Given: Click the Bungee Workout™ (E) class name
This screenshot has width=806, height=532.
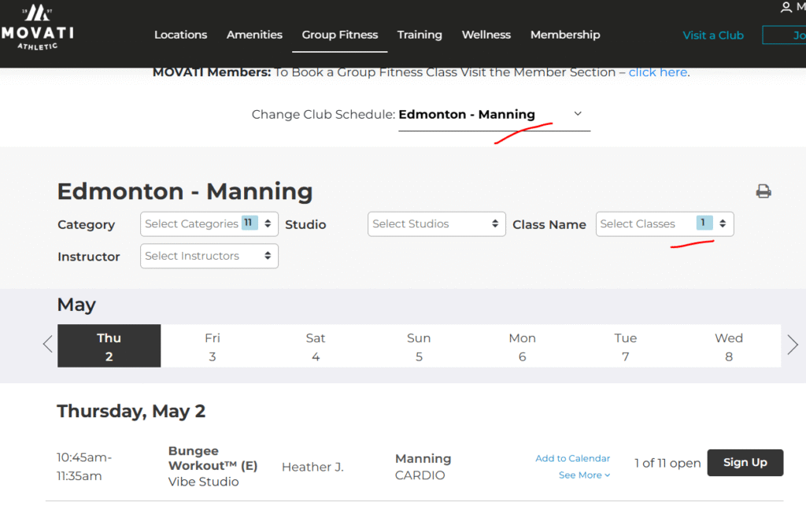Looking at the screenshot, I should pos(213,459).
